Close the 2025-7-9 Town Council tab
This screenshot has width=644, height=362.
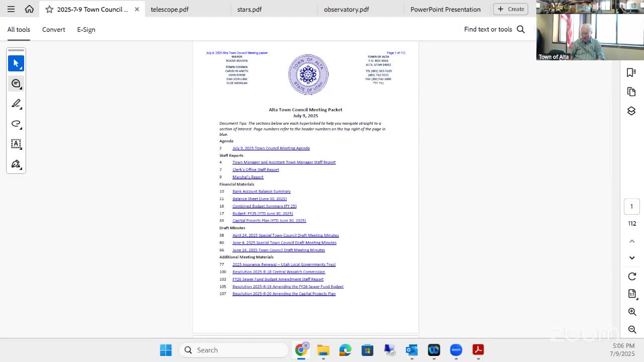coord(137,9)
